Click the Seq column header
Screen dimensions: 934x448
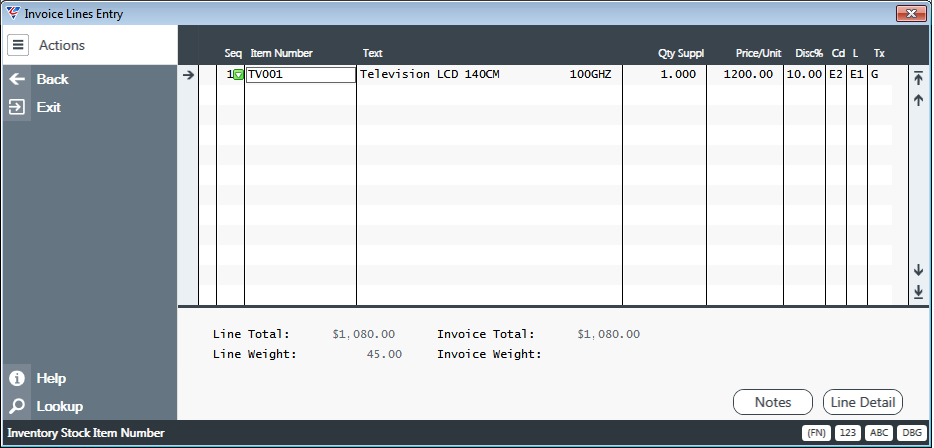[233, 53]
